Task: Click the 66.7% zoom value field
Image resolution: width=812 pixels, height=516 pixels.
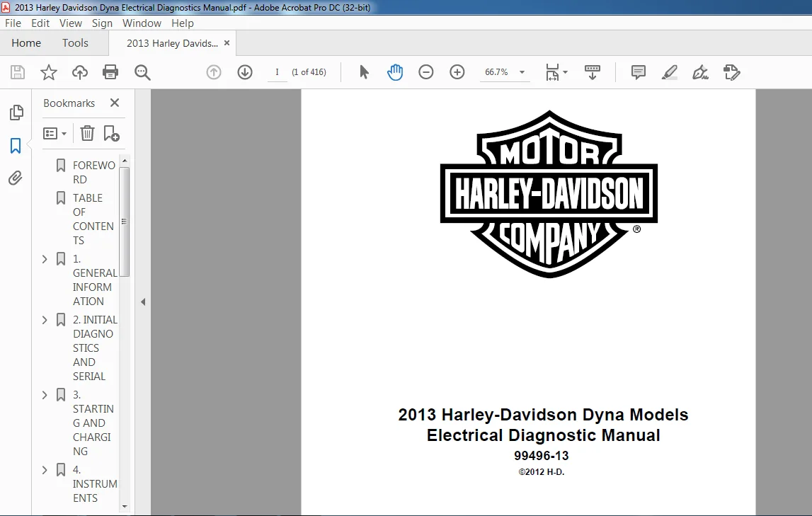Action: pyautogui.click(x=496, y=72)
